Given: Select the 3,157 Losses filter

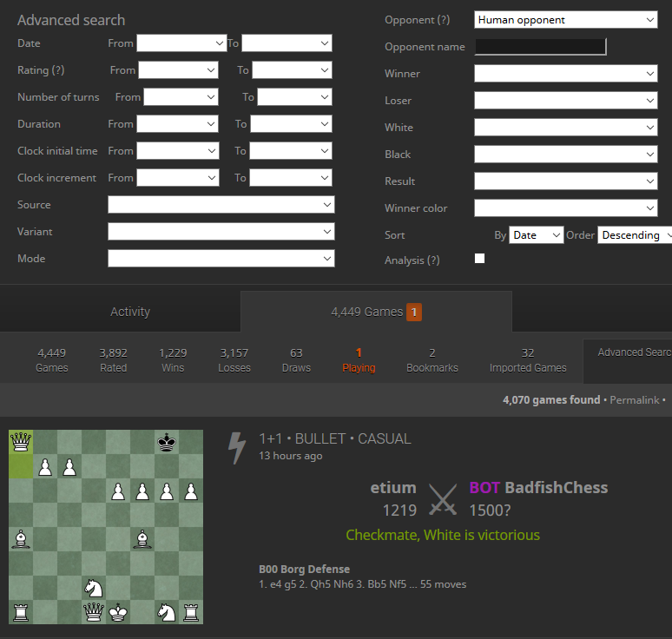Looking at the screenshot, I should click(x=234, y=360).
